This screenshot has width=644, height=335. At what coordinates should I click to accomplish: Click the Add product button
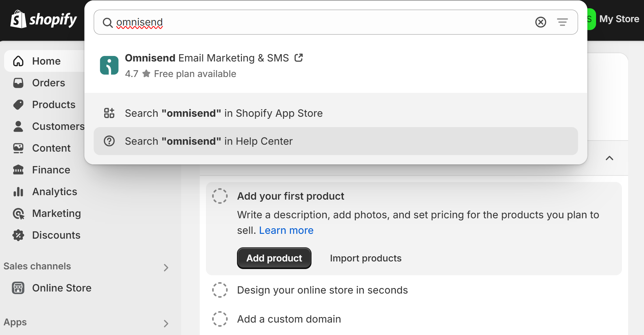coord(274,258)
